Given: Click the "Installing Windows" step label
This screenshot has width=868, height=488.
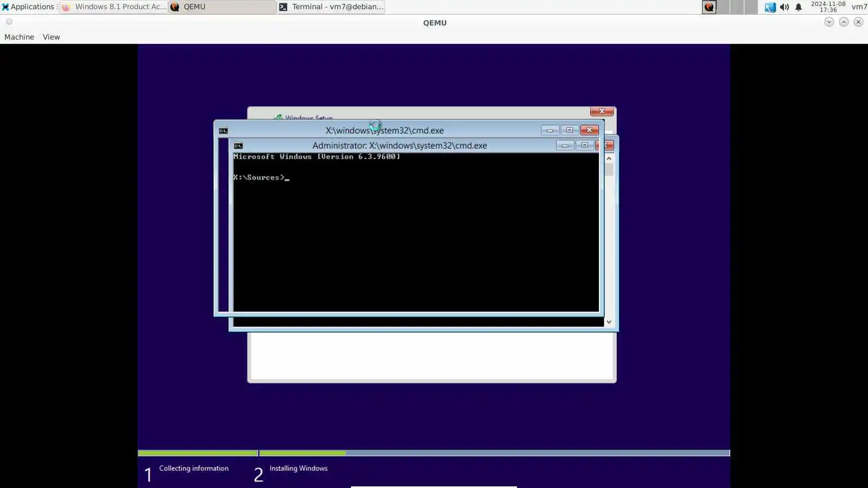Looking at the screenshot, I should [x=298, y=468].
